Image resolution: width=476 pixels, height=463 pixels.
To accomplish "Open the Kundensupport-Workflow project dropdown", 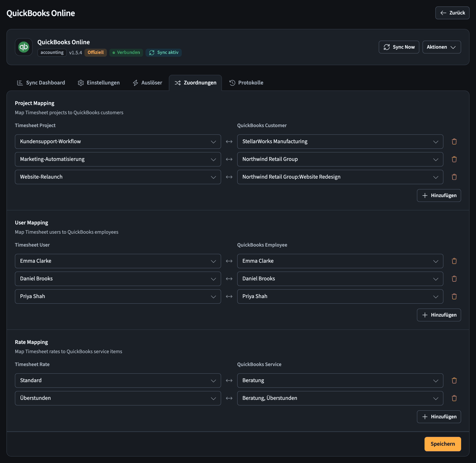I will pyautogui.click(x=118, y=142).
